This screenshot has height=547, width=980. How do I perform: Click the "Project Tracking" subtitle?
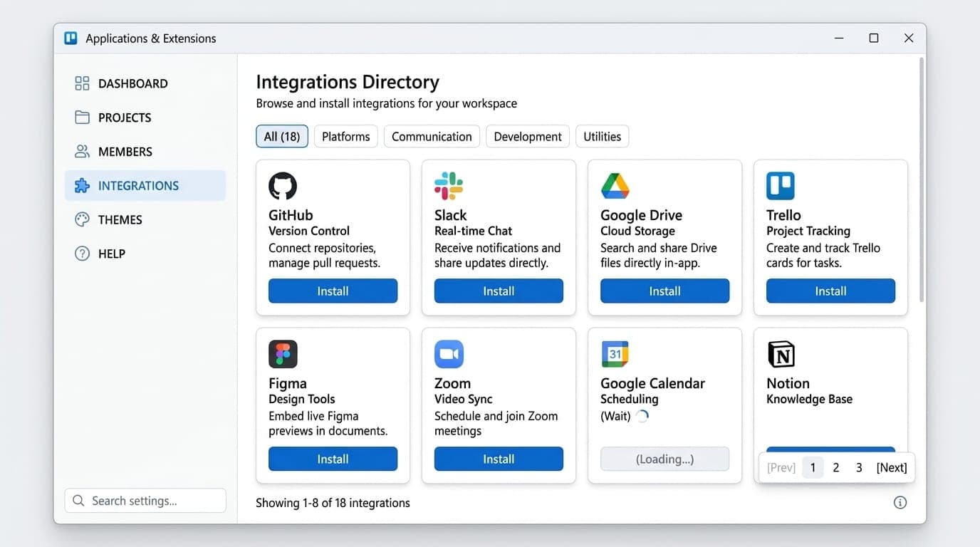click(x=808, y=231)
